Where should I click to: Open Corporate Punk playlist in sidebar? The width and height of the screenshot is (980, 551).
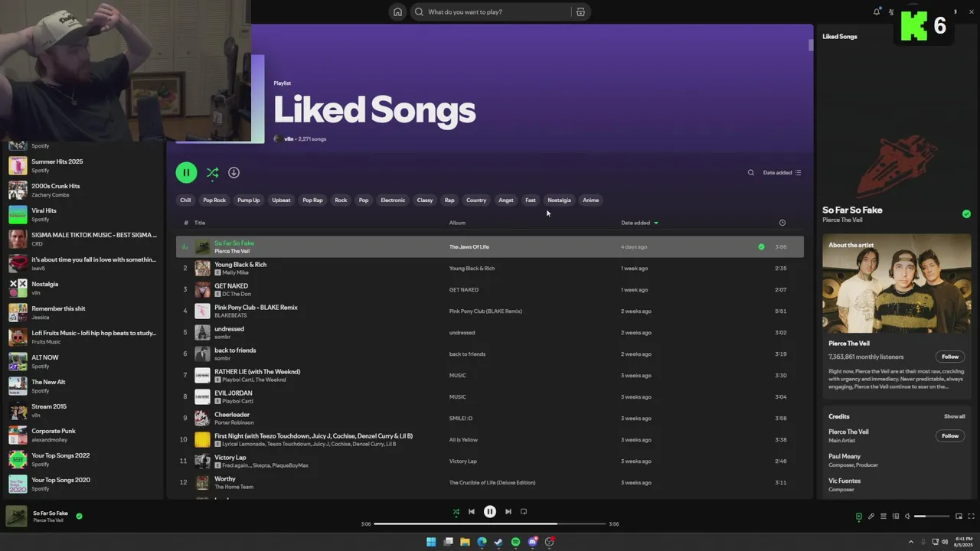pos(83,435)
